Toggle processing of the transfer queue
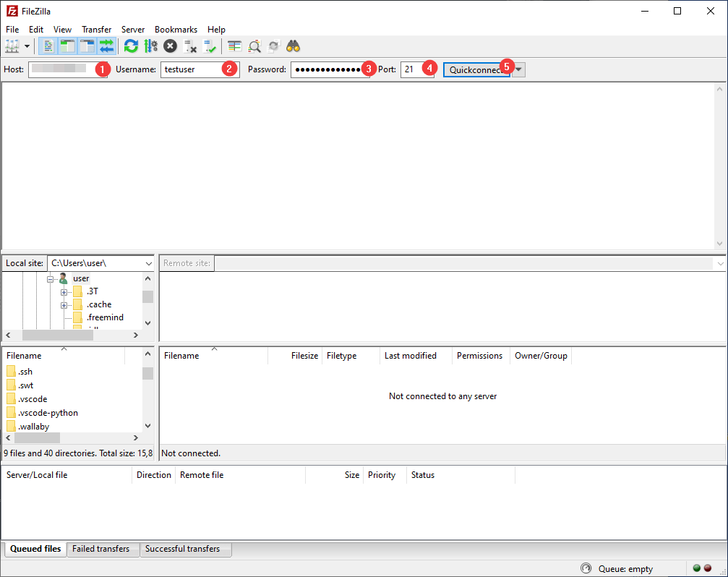The height and width of the screenshot is (577, 728). coord(151,46)
